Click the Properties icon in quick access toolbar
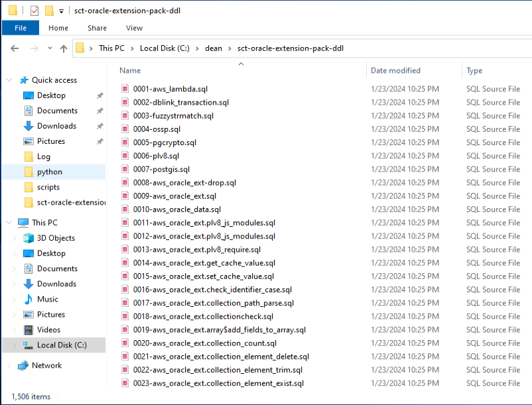Viewport: 532px width, 405px height. 34,11
